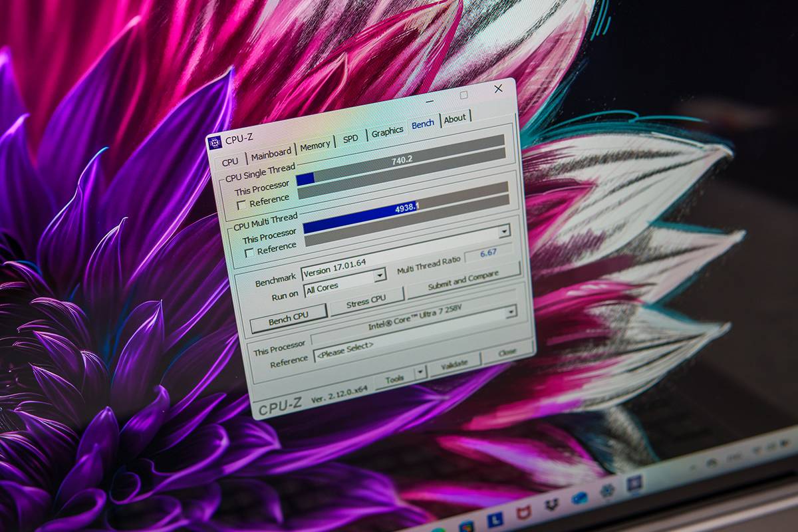Click the Close button at bottom

click(507, 352)
